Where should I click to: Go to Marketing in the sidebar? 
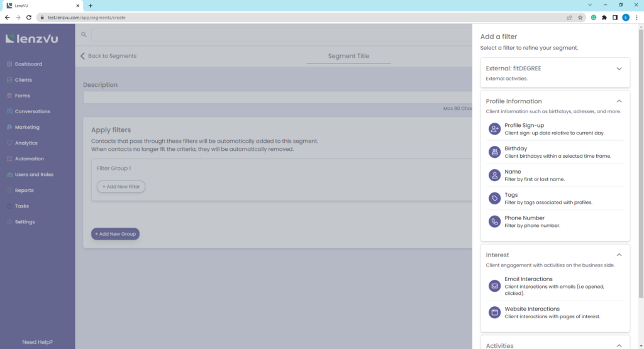(27, 127)
